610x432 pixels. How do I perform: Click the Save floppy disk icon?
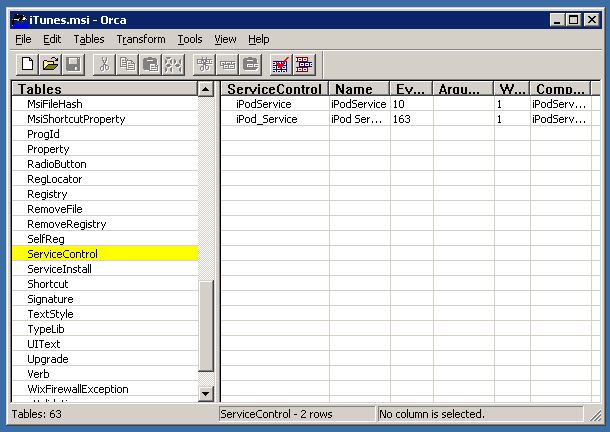[x=72, y=64]
